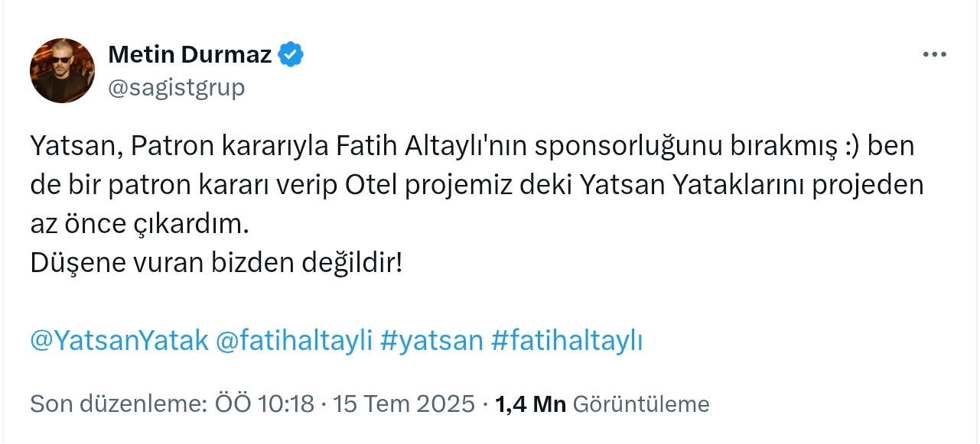Click the 1,4 Mn view count
Viewport: 980px width, 444px height.
click(531, 403)
